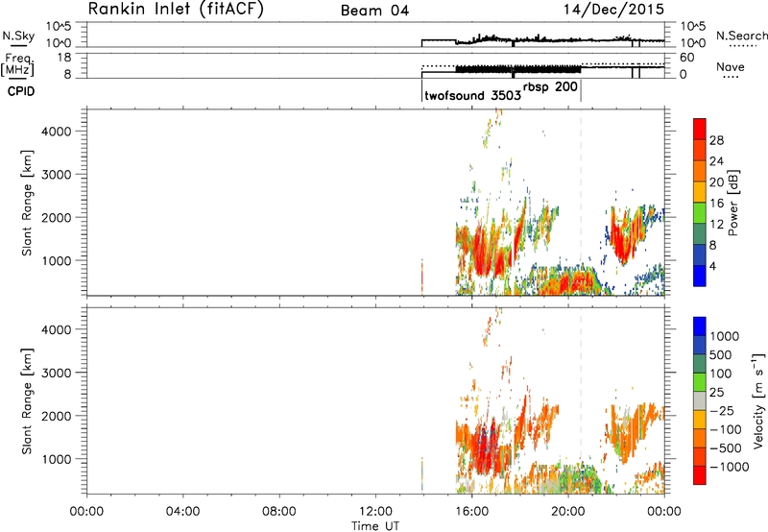Select the '16:00' time tick label

click(x=471, y=512)
